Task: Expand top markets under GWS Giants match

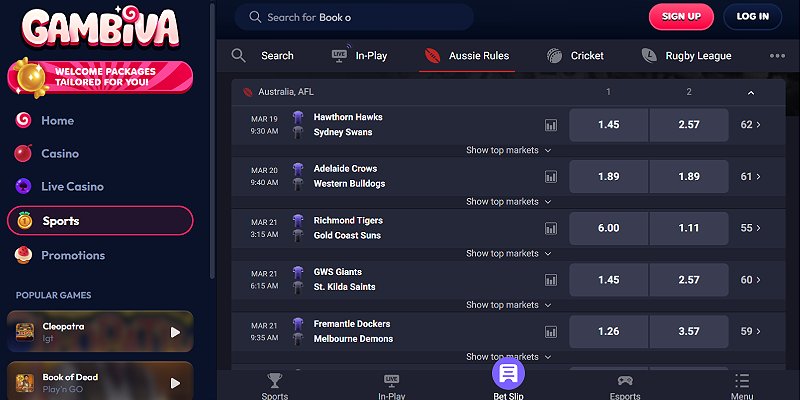Action: [509, 305]
